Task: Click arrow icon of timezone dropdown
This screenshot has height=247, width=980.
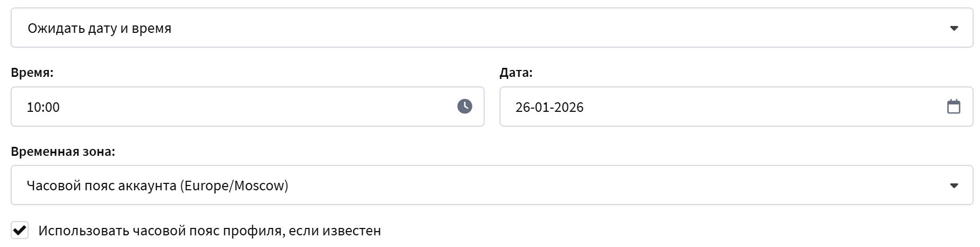Action: tap(953, 186)
